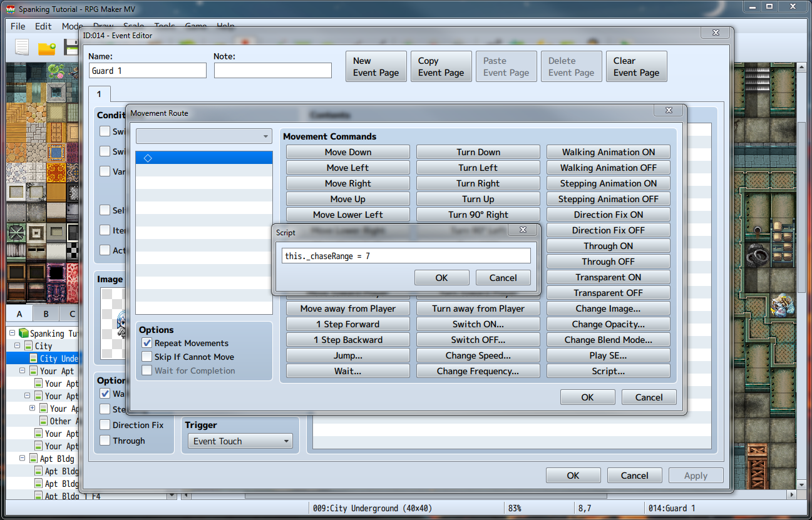Click OK in the Movement Route dialog
Viewport: 812px width, 520px height.
[x=587, y=397]
